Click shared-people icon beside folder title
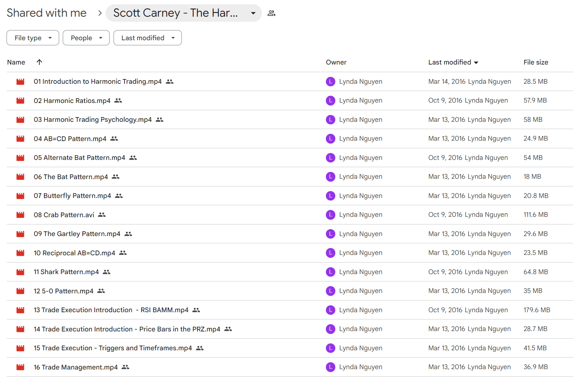This screenshot has height=392, width=573. (x=271, y=13)
